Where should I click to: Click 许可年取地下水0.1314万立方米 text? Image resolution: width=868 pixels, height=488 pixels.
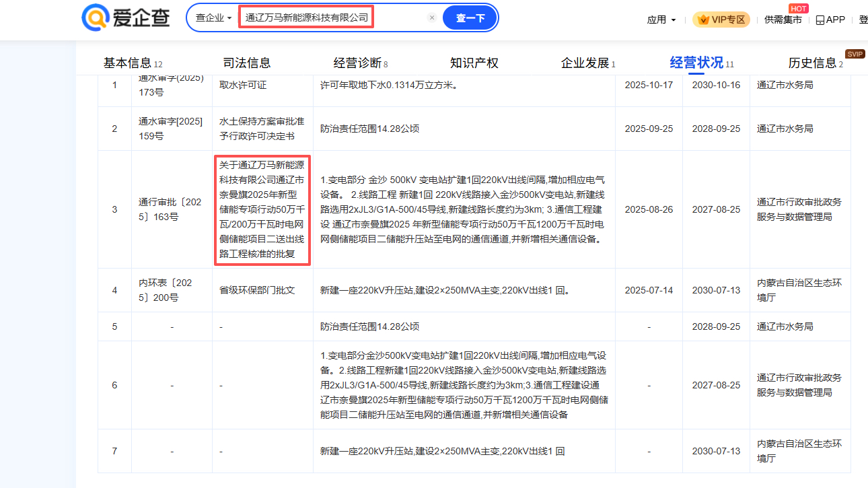(389, 85)
